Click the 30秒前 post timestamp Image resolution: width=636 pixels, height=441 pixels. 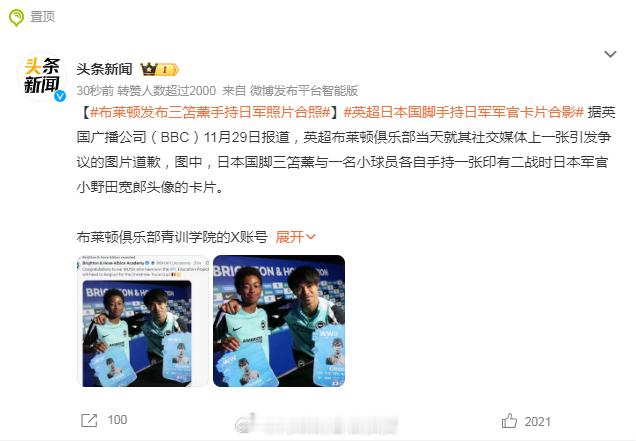point(95,90)
